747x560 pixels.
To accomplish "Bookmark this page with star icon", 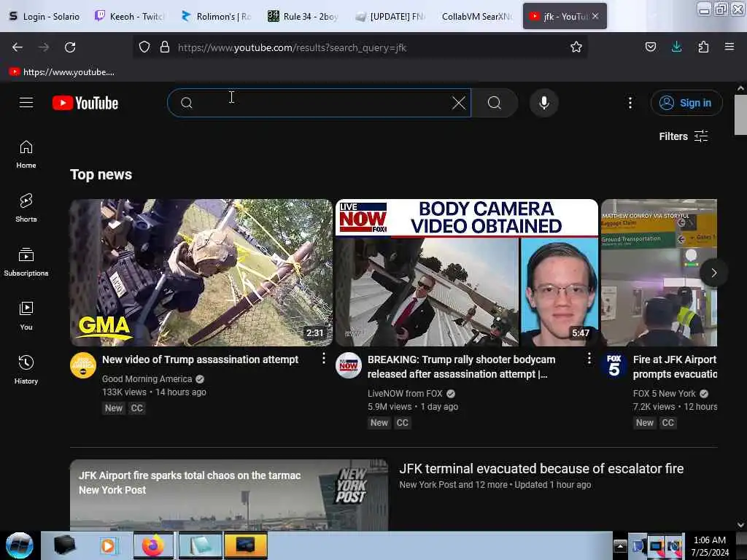I will (576, 47).
